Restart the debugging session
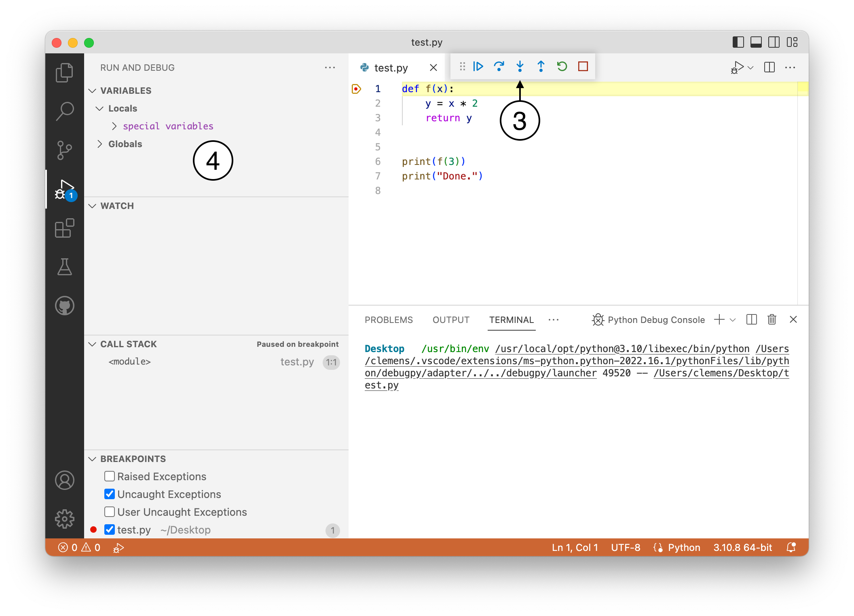Image resolution: width=854 pixels, height=616 pixels. click(562, 66)
